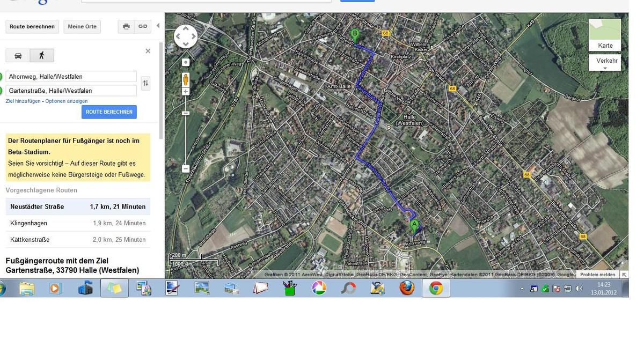
Task: Select the Kättkenstraße suggested route
Action: tap(78, 240)
